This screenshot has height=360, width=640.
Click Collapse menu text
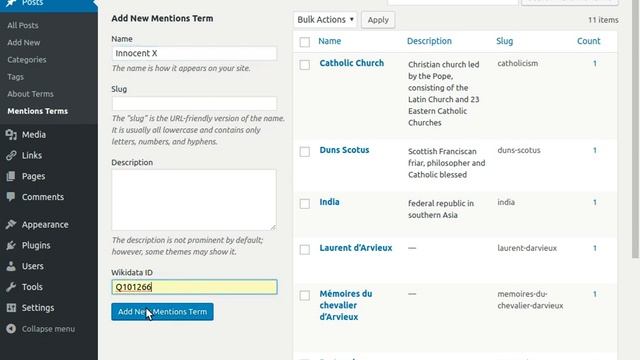[x=48, y=329]
